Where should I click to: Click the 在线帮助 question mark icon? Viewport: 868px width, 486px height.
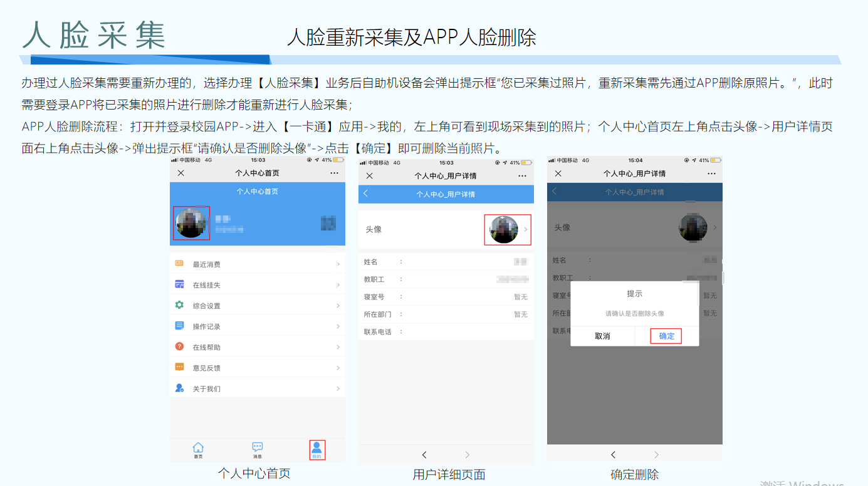tap(179, 346)
